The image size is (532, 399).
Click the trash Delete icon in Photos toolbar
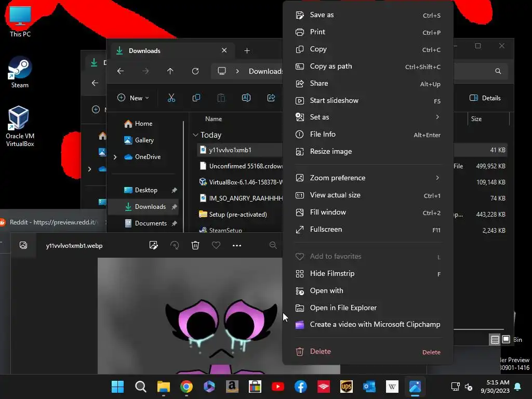195,245
